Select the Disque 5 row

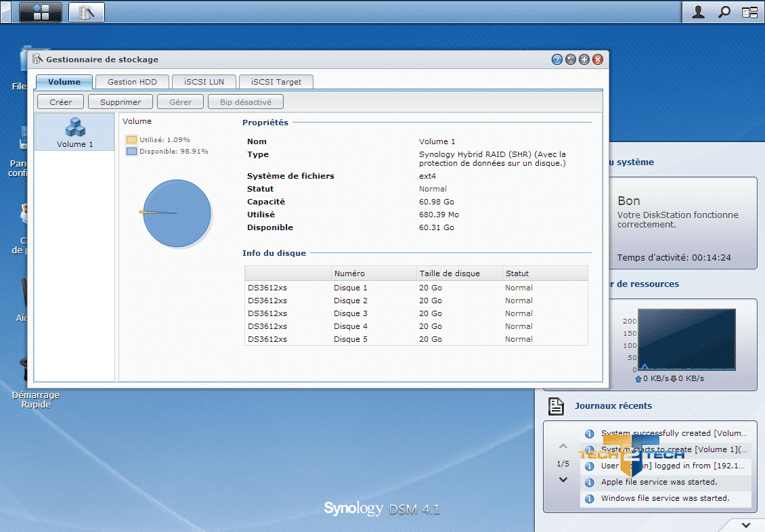[x=416, y=339]
